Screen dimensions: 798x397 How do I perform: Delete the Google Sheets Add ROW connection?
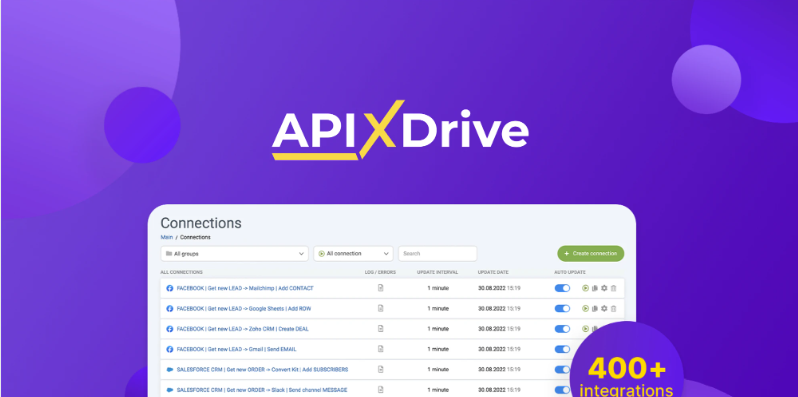click(x=613, y=308)
